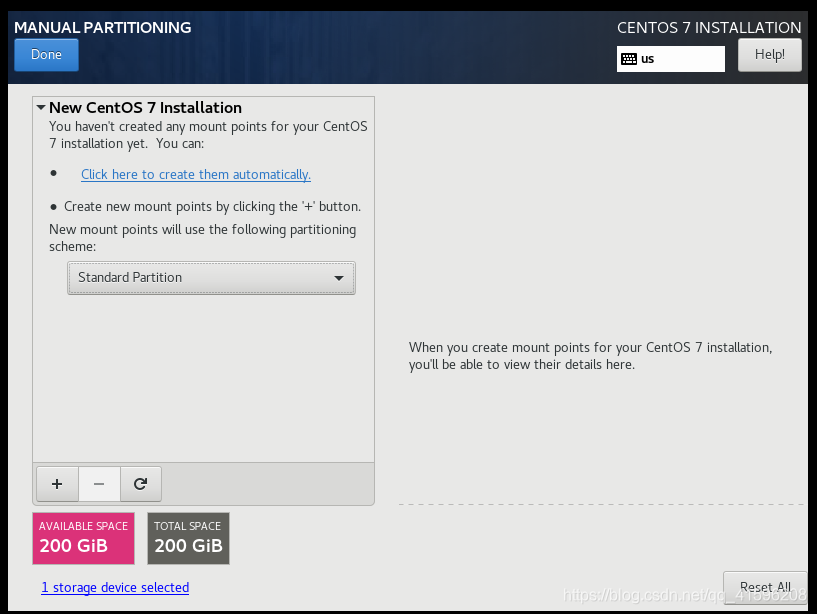The height and width of the screenshot is (614, 817).
Task: Click the New CentOS 7 Installation heading
Action: [145, 107]
